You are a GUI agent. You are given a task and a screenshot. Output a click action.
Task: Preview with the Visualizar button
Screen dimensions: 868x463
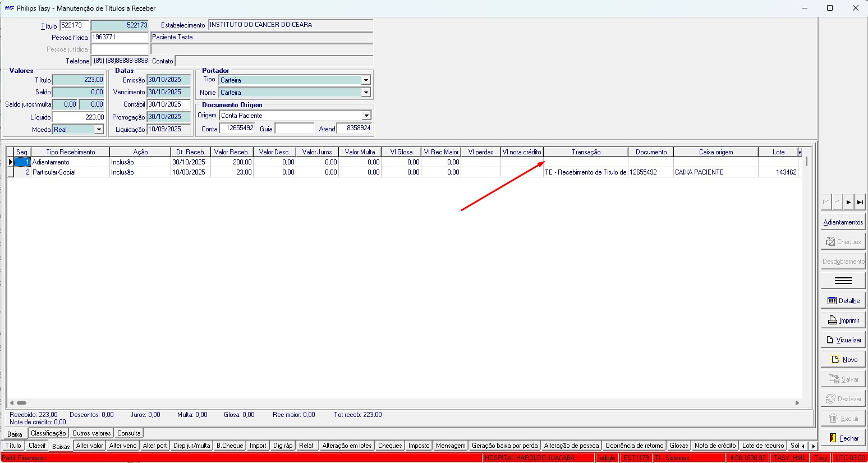click(x=843, y=340)
